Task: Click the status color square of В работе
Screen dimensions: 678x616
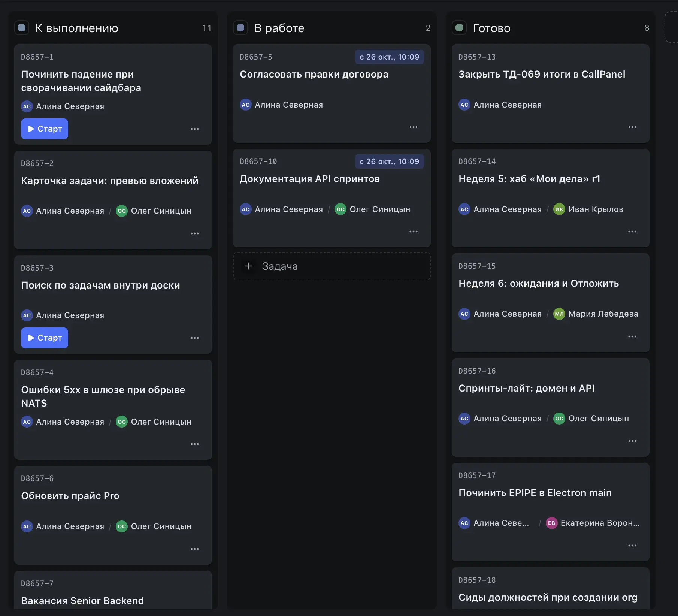Action: [x=240, y=28]
